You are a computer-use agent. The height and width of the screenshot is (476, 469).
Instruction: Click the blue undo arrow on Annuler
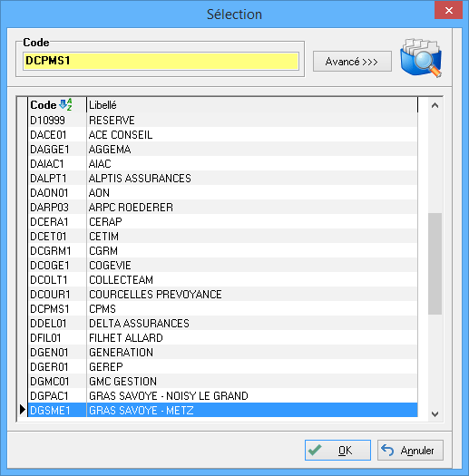(387, 450)
